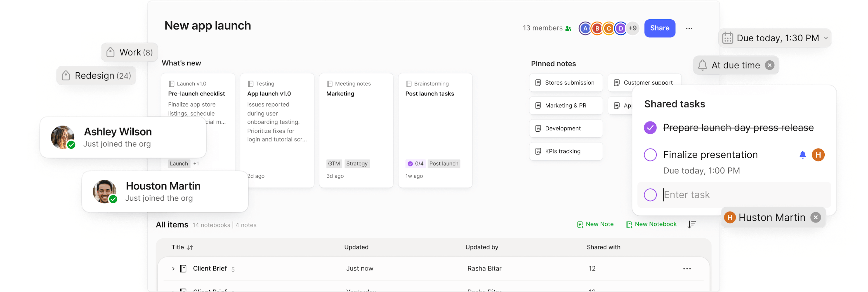
Task: Check off Finalize presentation task
Action: pos(650,155)
